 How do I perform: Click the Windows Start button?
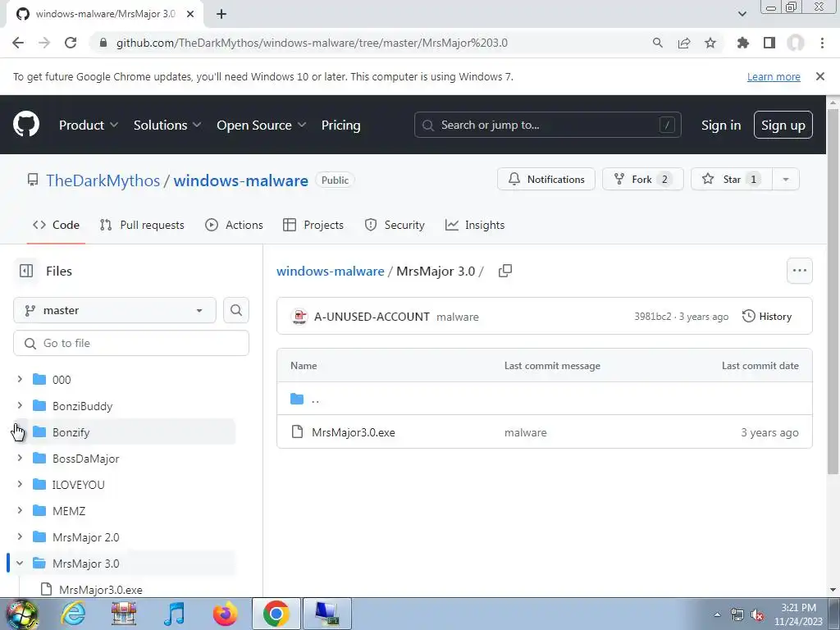(x=21, y=614)
